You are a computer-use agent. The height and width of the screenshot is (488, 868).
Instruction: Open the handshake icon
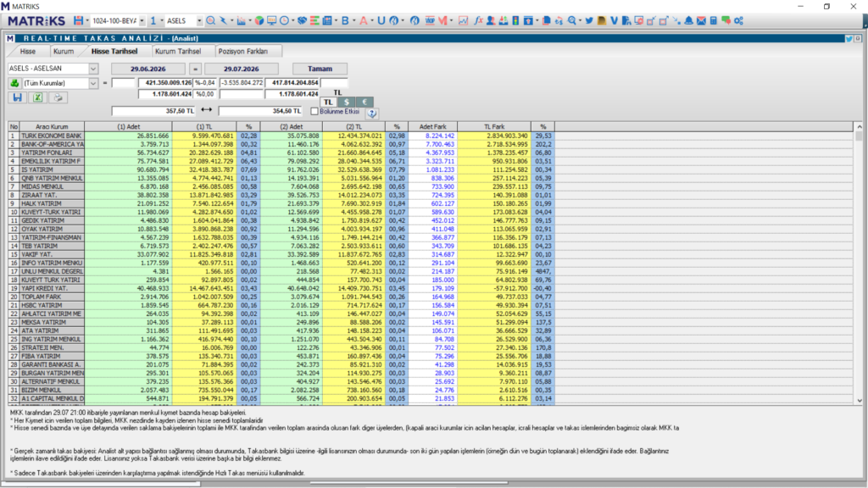303,20
